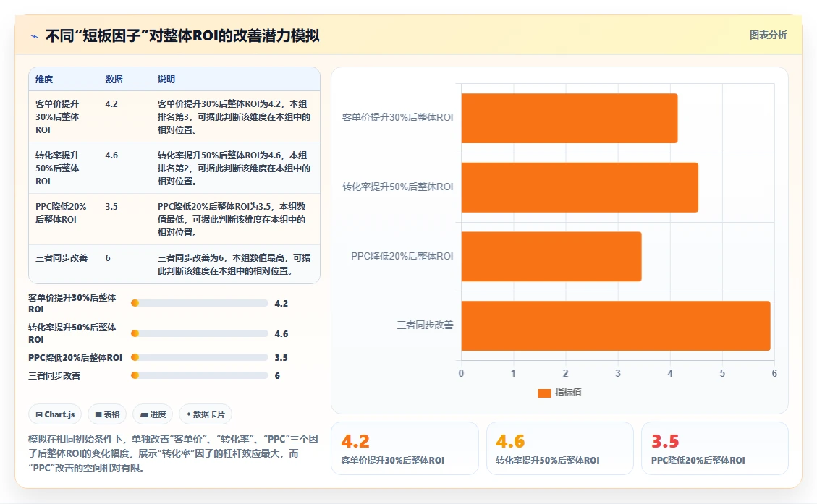Click the summary paragraph starting with 模拟在相同初始条件下
817x504 pixels.
pyautogui.click(x=173, y=453)
